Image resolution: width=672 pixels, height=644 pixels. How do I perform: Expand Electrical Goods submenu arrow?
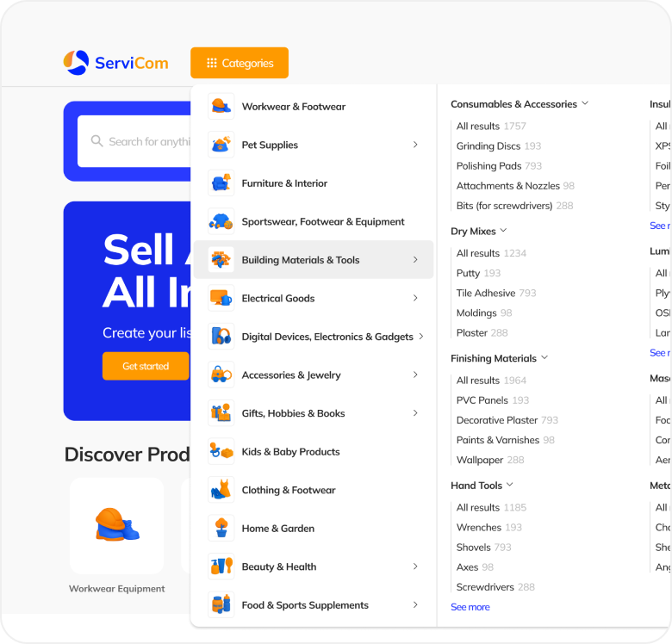pos(415,298)
